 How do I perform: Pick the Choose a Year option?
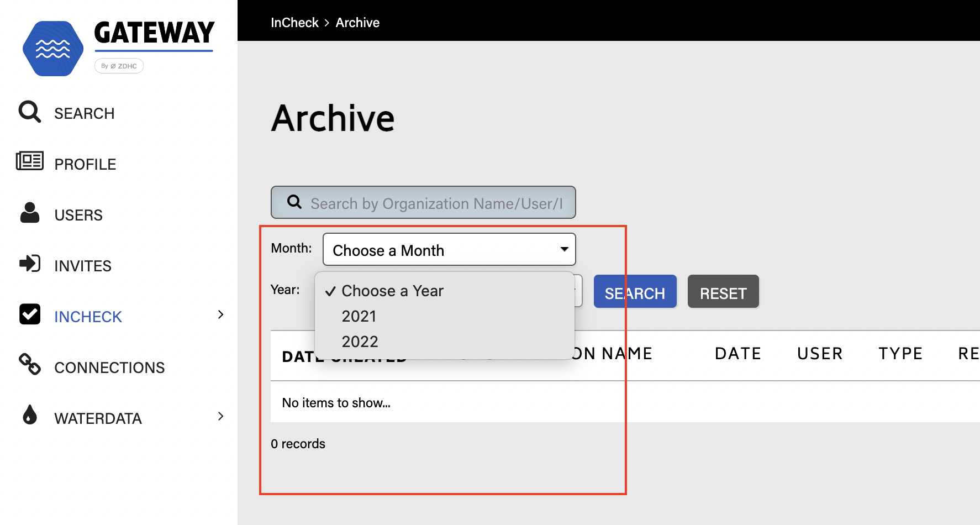point(392,291)
